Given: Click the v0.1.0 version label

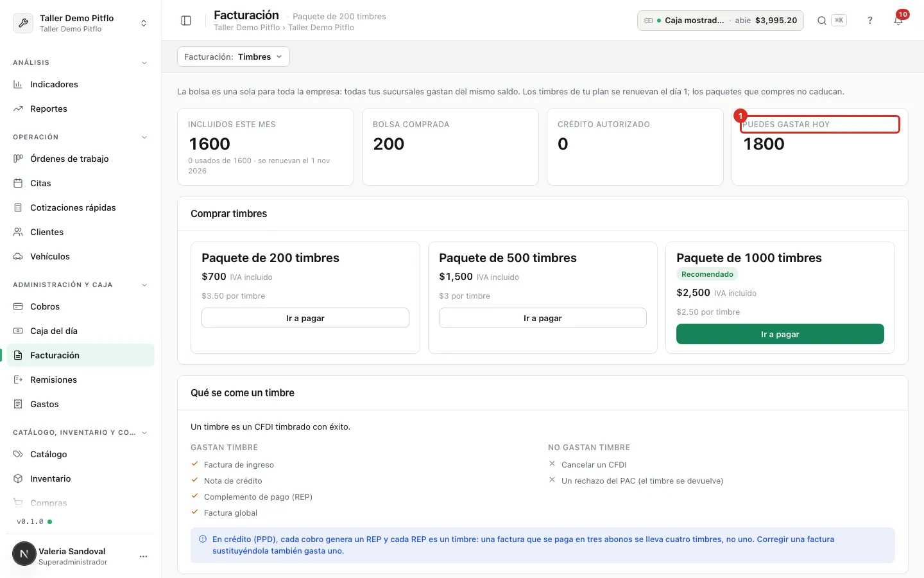Looking at the screenshot, I should (30, 521).
